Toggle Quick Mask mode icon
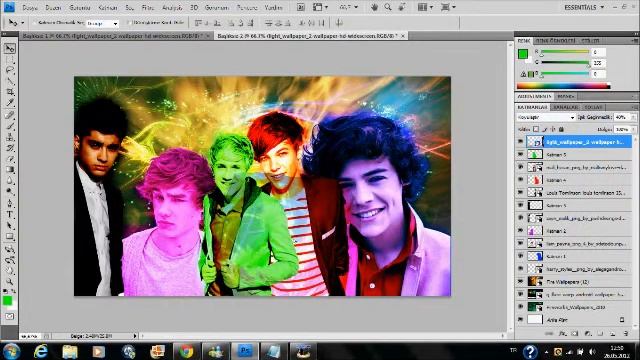Viewport: 640px width, 360px height. coord(10,316)
